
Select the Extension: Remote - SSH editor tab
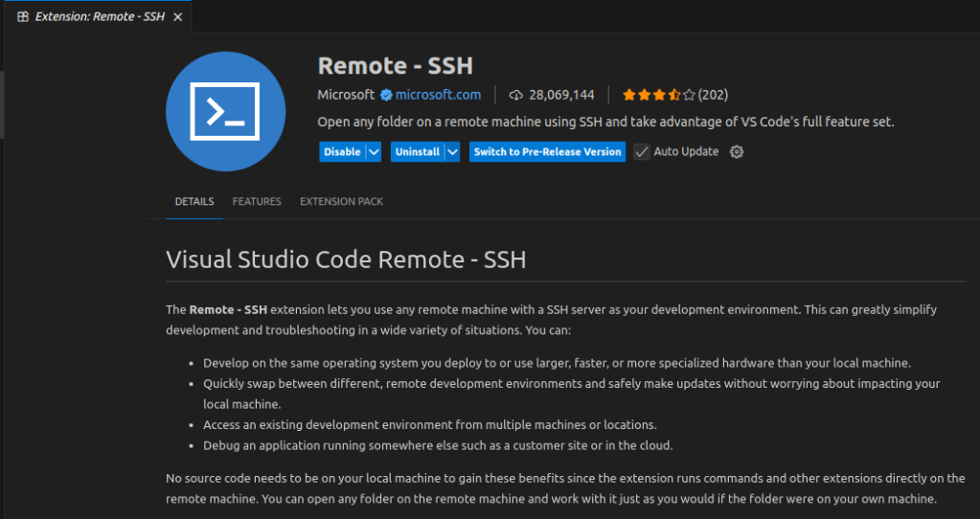pyautogui.click(x=100, y=16)
